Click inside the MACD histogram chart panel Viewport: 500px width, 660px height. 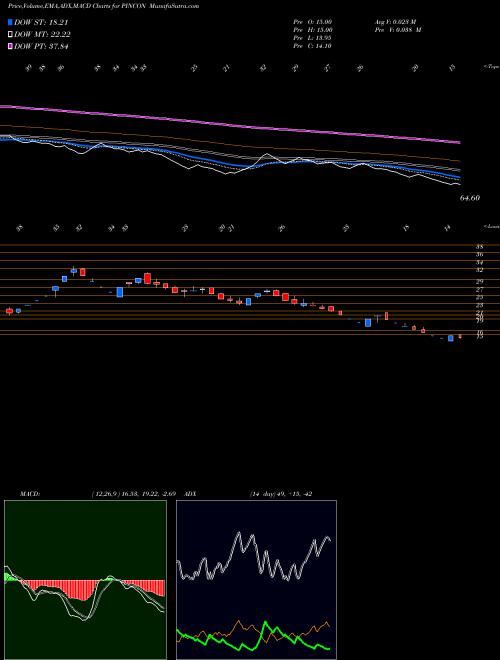85,580
